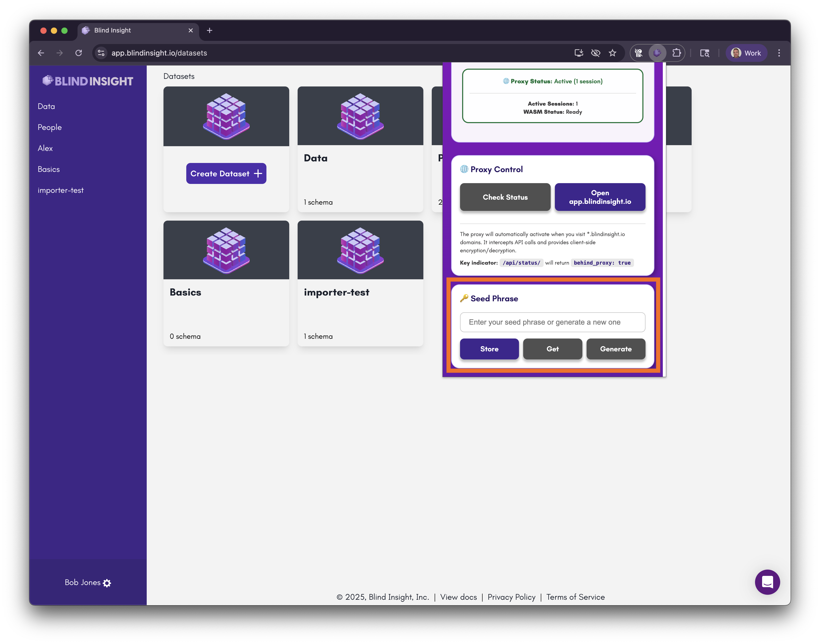Click the key icon beside Seed Phrase
This screenshot has width=820, height=644.
(464, 298)
